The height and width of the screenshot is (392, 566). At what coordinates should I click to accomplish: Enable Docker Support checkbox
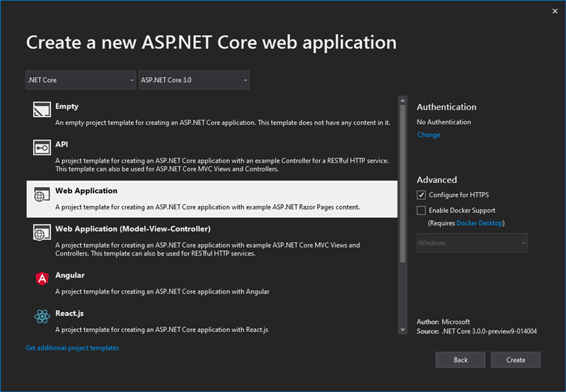coord(422,211)
